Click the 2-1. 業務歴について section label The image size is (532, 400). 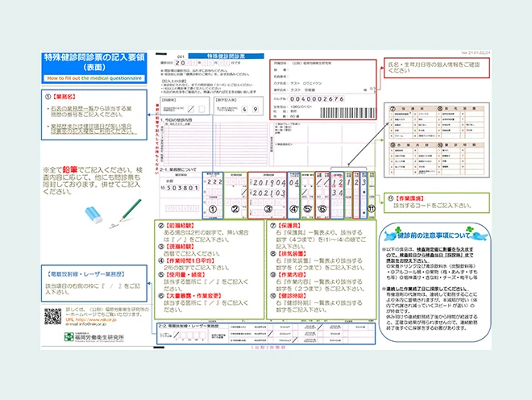[178, 169]
